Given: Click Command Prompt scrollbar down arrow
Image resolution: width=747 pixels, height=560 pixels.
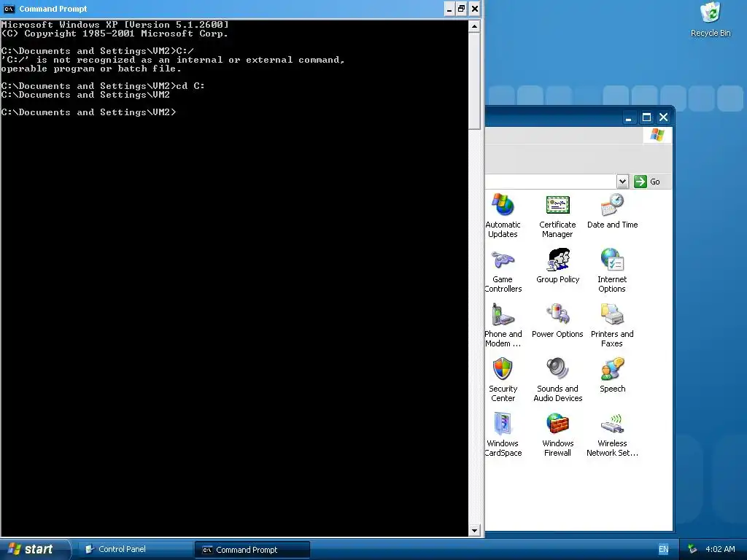Looking at the screenshot, I should pos(474,530).
